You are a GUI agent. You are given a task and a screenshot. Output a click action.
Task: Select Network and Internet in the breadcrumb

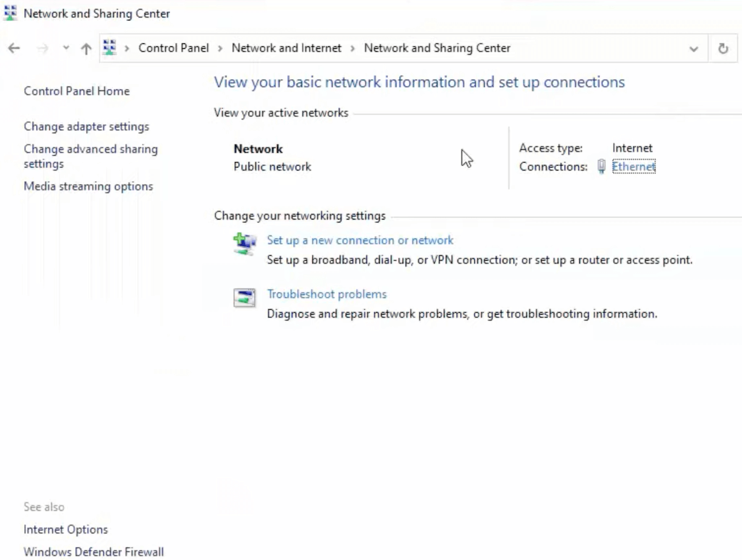(286, 48)
